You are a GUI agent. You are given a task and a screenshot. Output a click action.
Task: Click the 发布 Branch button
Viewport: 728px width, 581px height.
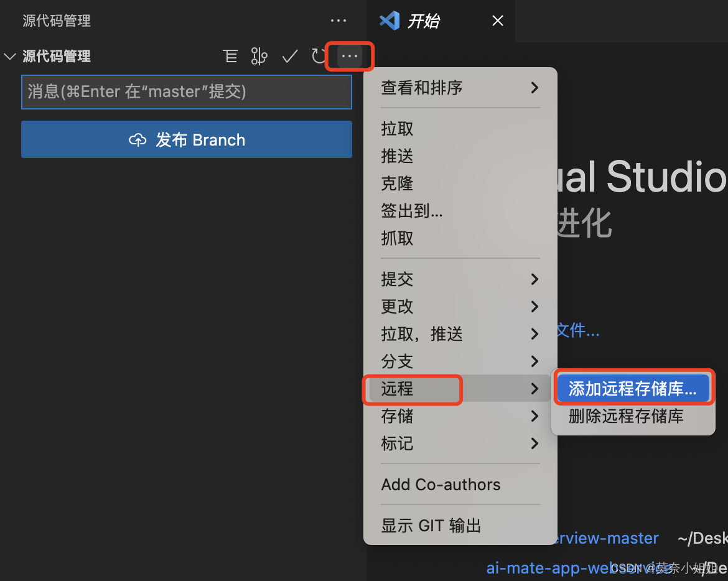point(186,139)
